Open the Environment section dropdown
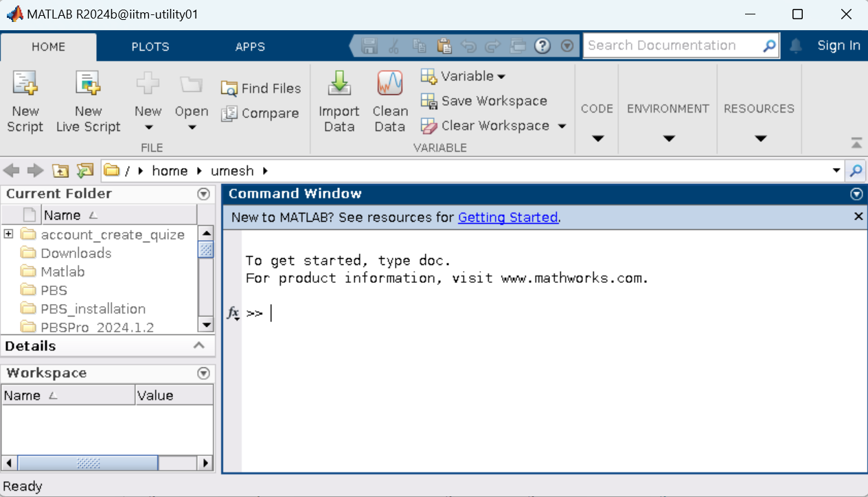 [667, 137]
